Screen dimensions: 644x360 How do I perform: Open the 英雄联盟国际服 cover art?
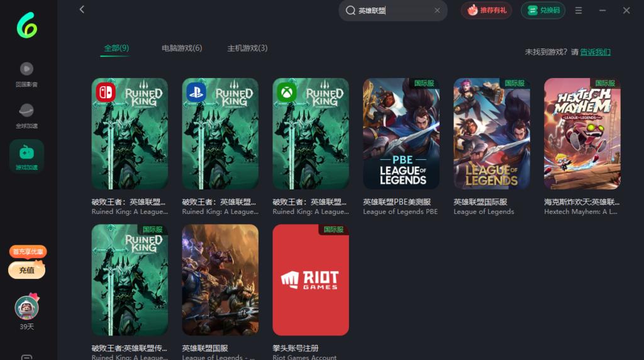click(492, 133)
